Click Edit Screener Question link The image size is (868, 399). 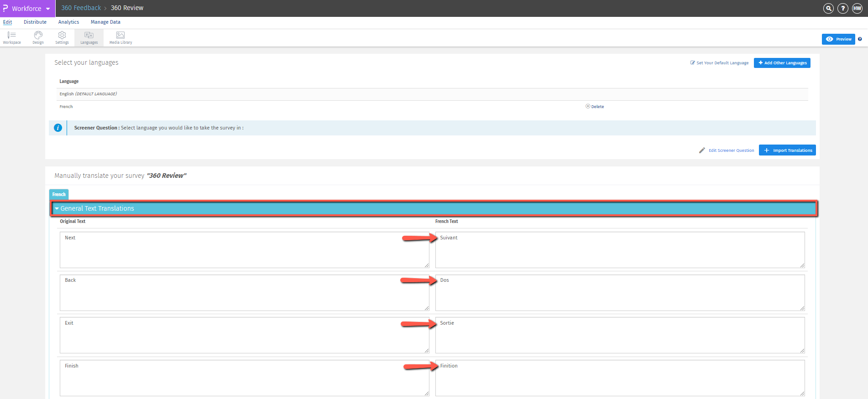tap(731, 150)
